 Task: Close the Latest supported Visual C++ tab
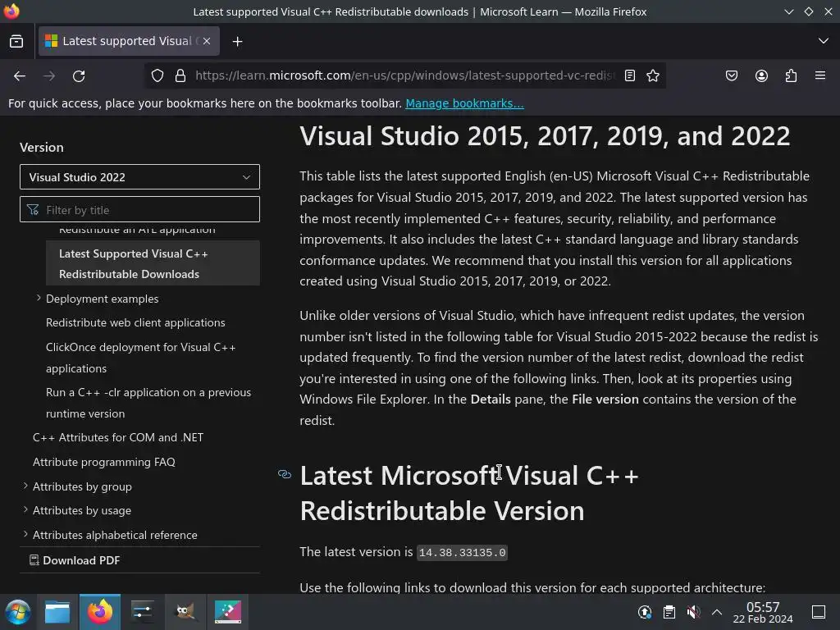(x=207, y=41)
